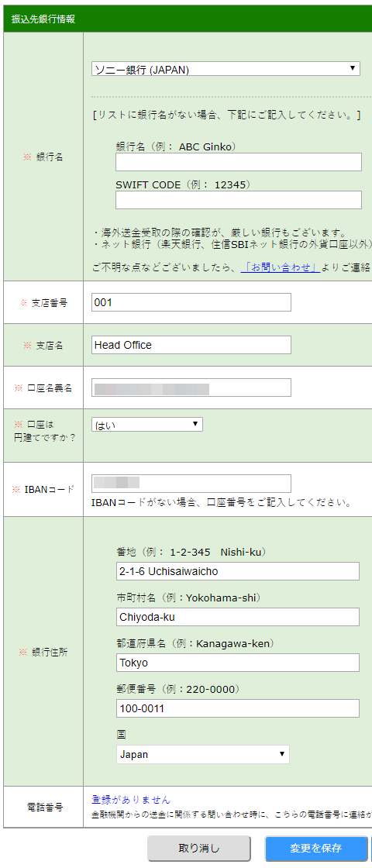The height and width of the screenshot is (868, 372).
Task: Click the 口座名義名 input field
Action: click(191, 387)
